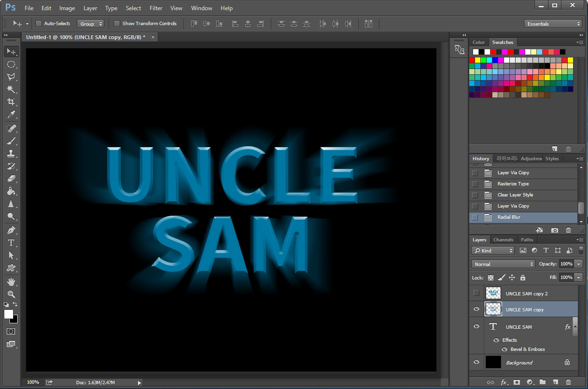Link the selected layers
588x389 pixels.
click(x=490, y=382)
